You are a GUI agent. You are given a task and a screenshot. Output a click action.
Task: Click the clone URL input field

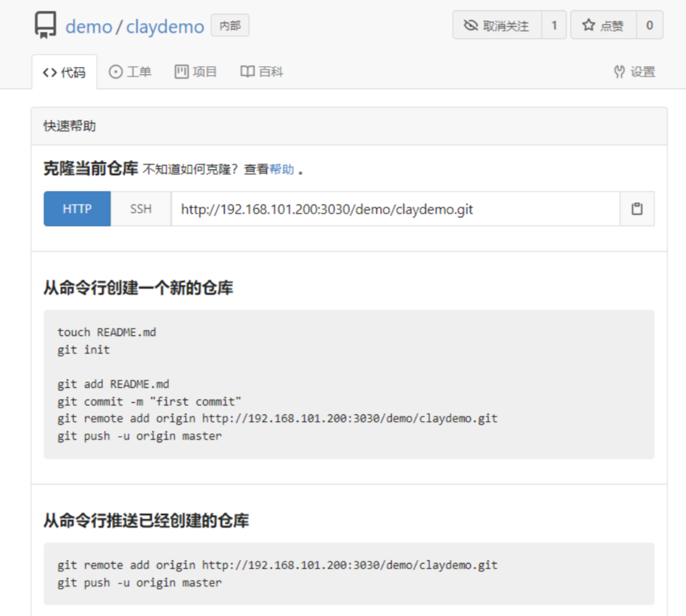[396, 209]
